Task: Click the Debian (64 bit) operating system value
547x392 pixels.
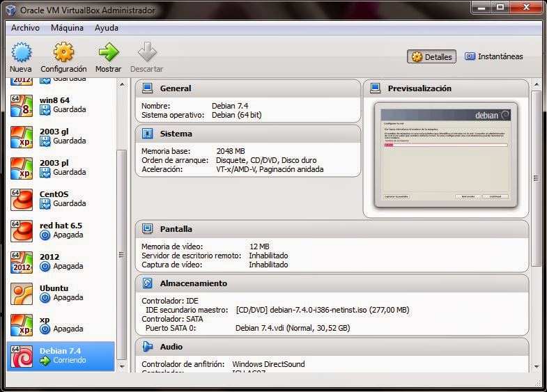Action: (236, 115)
